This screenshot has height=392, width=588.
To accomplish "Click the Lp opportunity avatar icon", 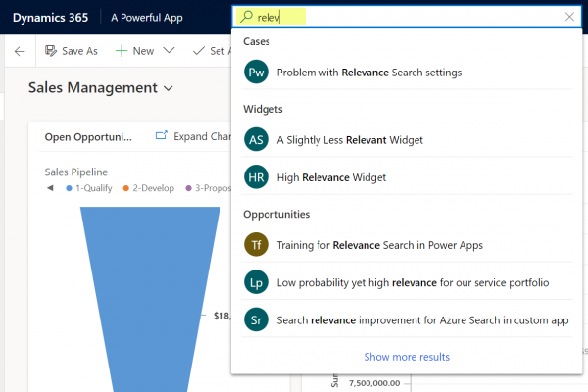I will (x=256, y=282).
